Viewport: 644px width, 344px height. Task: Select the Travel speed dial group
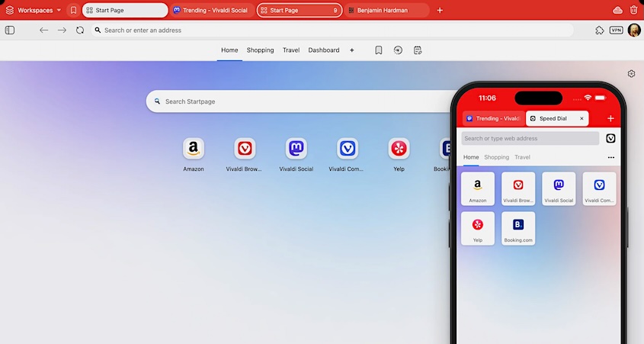point(291,50)
